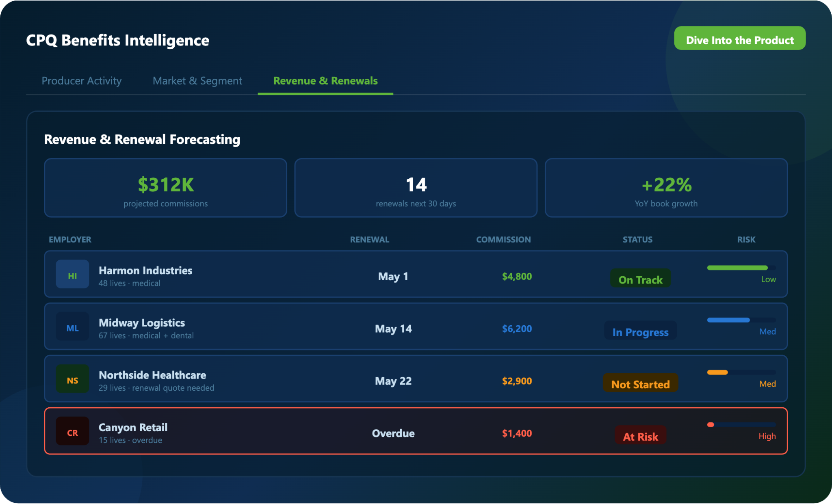The height and width of the screenshot is (504, 832).
Task: Click Canyon Retail red high-risk bar
Action: [x=711, y=425]
